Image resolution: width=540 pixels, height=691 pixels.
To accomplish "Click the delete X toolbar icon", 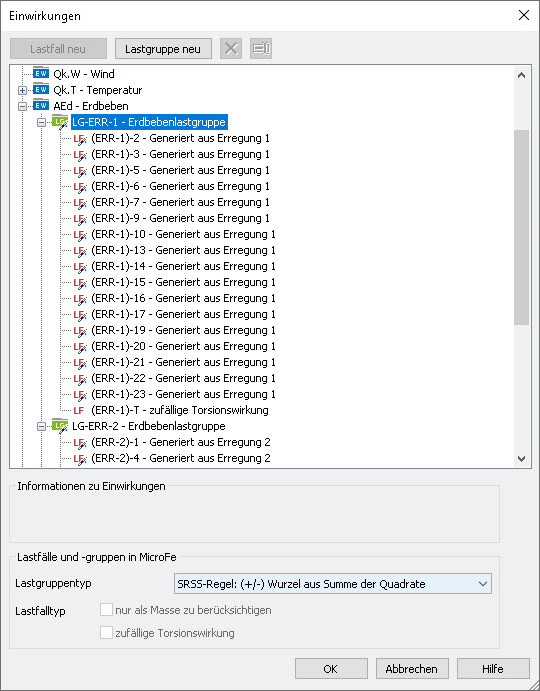I will point(231,48).
